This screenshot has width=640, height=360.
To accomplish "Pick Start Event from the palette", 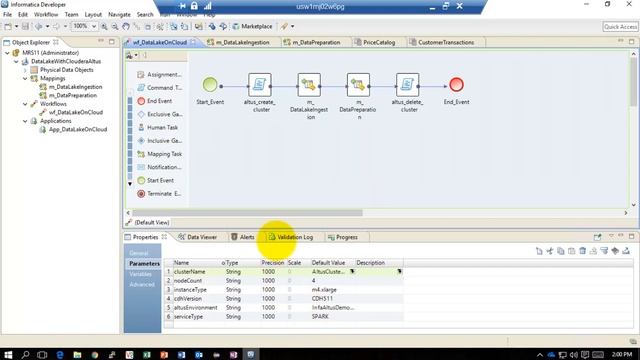I will (x=155, y=180).
